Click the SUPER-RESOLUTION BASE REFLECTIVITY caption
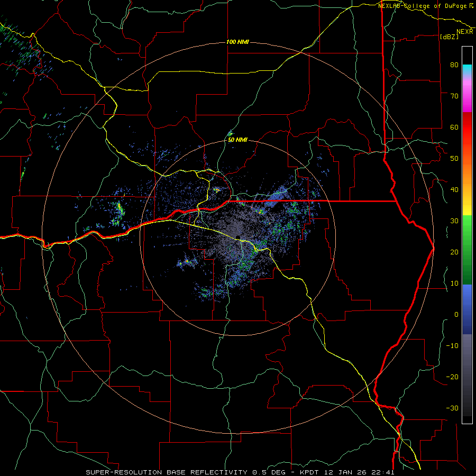476x476 pixels. click(167, 472)
